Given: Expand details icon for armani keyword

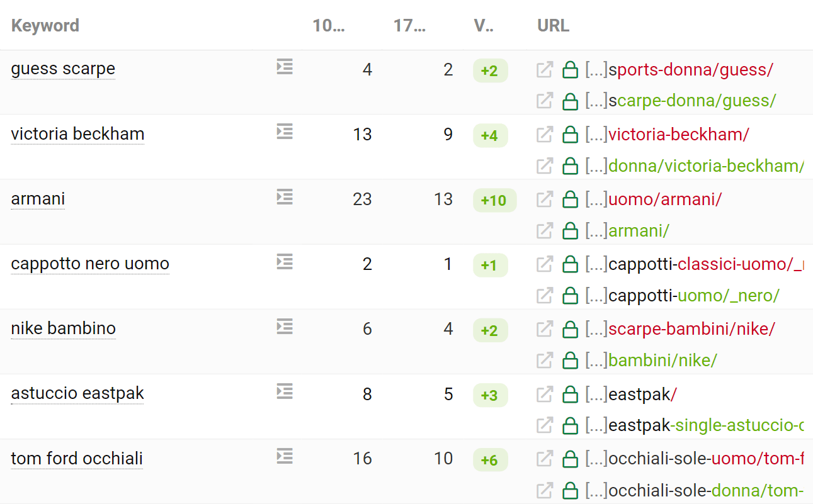Looking at the screenshot, I should (x=285, y=197).
